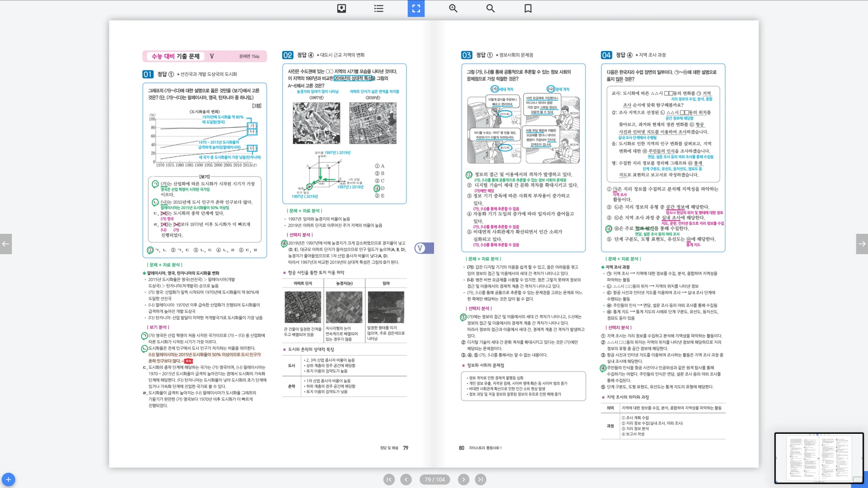Jump to the last page button
The width and height of the screenshot is (868, 488).
[480, 479]
